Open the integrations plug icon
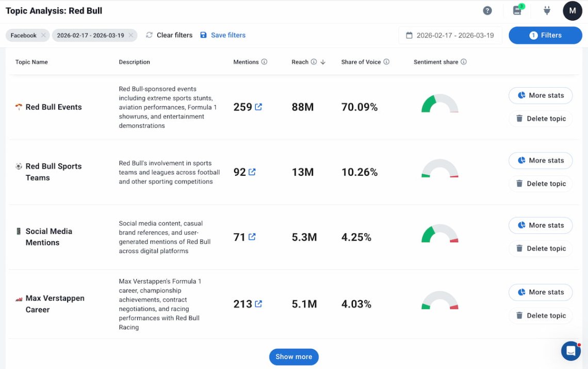Screen dimensions: 588x369 pyautogui.click(x=547, y=10)
